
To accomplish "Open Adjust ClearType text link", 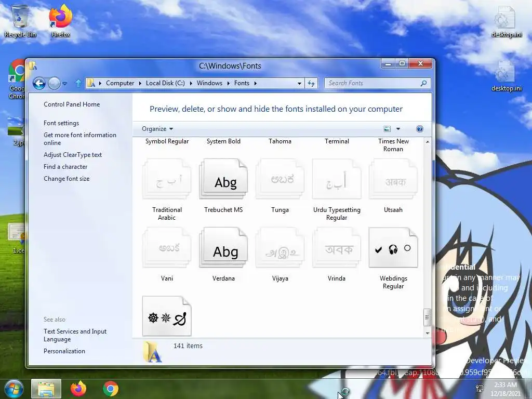I will pyautogui.click(x=73, y=155).
